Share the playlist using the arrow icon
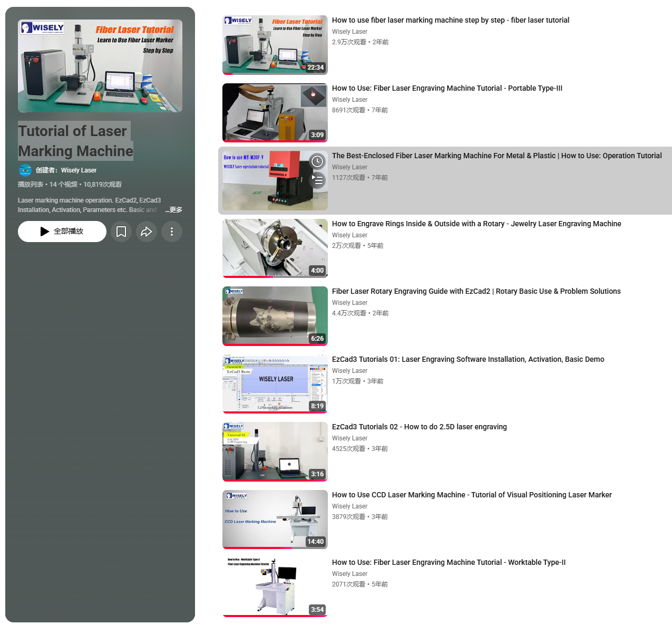672x625 pixels. point(147,232)
